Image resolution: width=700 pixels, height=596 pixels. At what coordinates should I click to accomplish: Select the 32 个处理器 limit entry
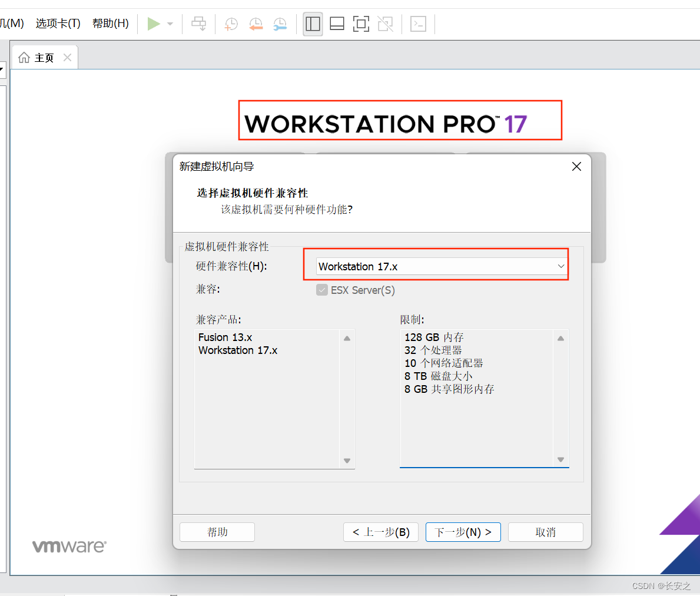coord(433,350)
